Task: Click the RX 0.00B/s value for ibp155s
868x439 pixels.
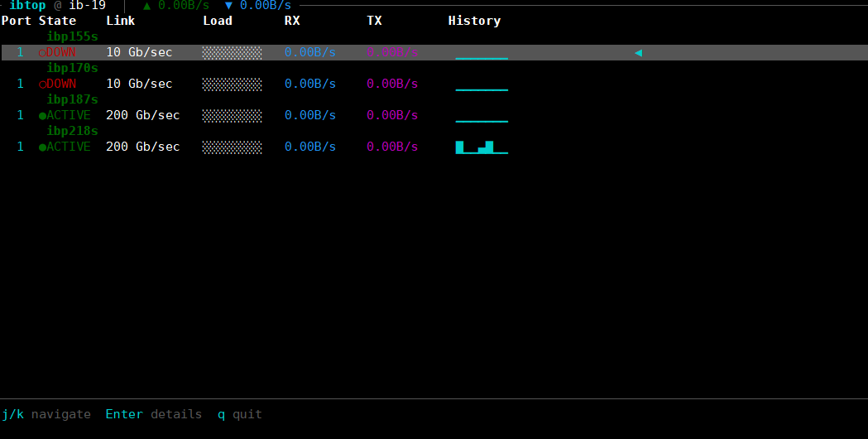Action: click(x=310, y=53)
